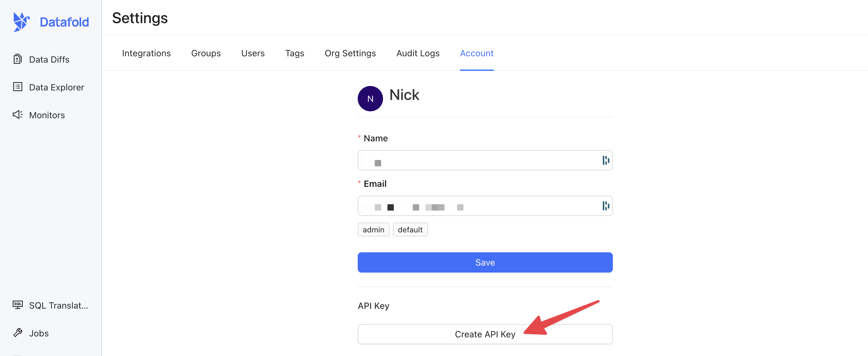Click the Monitors sidebar label

(x=47, y=115)
